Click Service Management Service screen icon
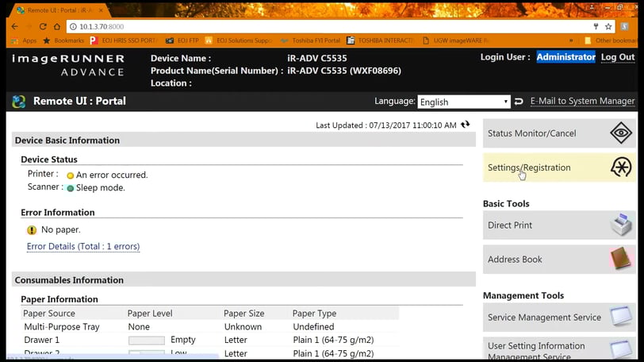Screen dimensions: 644x362 pyautogui.click(x=620, y=316)
